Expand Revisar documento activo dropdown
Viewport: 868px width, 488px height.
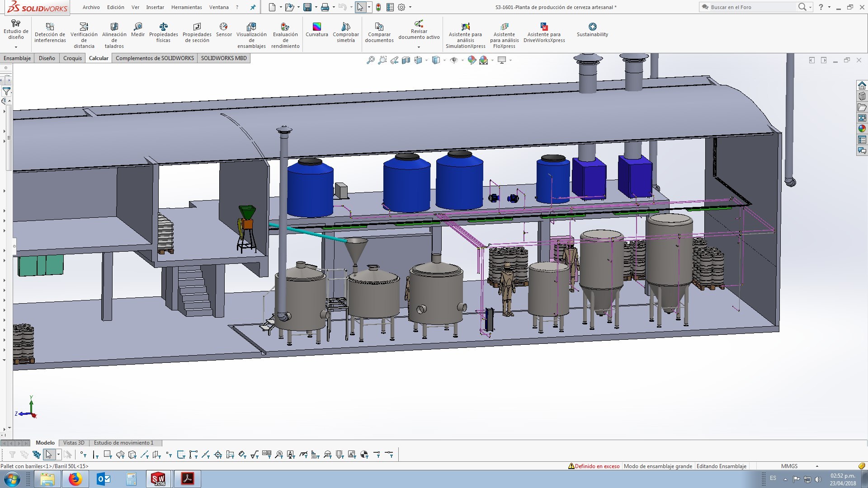(419, 47)
